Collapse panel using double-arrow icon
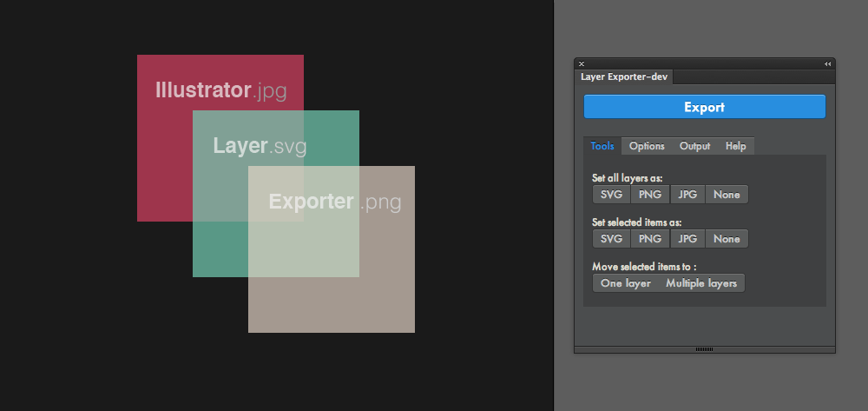The height and width of the screenshot is (411, 868). point(827,63)
